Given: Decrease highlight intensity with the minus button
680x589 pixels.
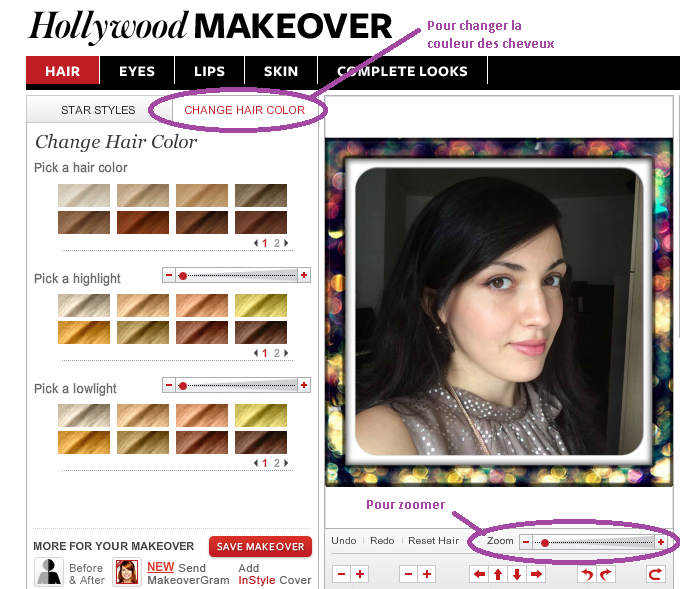Looking at the screenshot, I should tap(169, 275).
